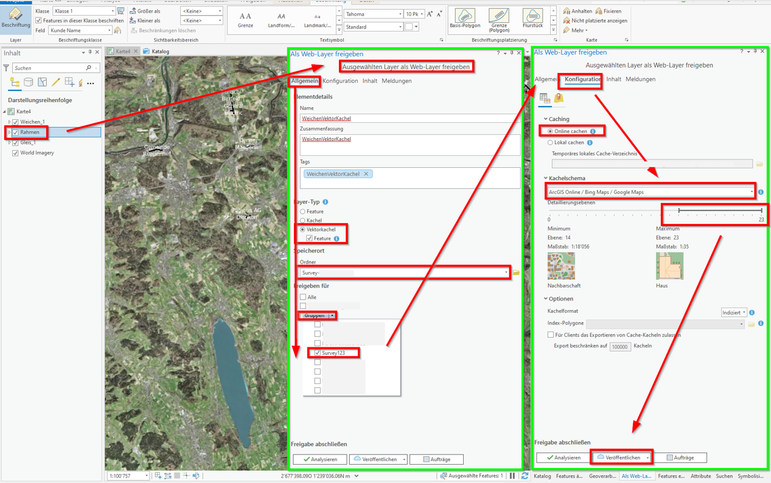This screenshot has height=483, width=771.
Task: Toggle visibility of the Rahmen layer
Action: (15, 132)
